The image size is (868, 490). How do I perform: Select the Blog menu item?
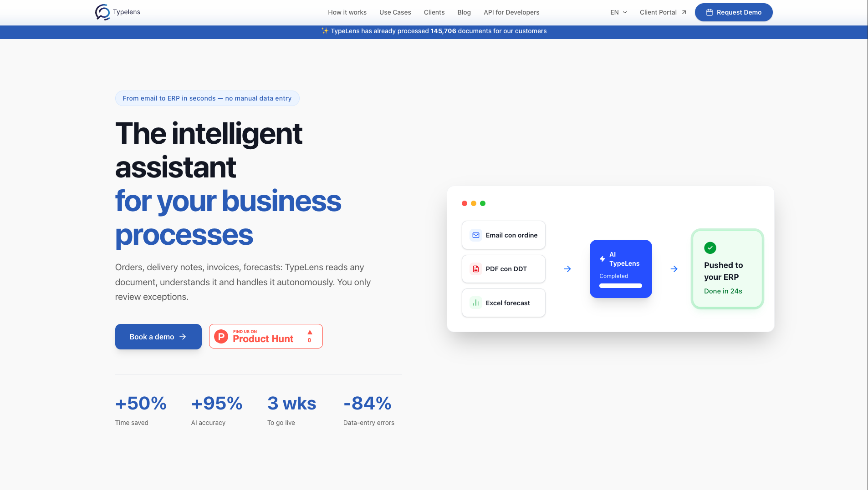coord(464,12)
